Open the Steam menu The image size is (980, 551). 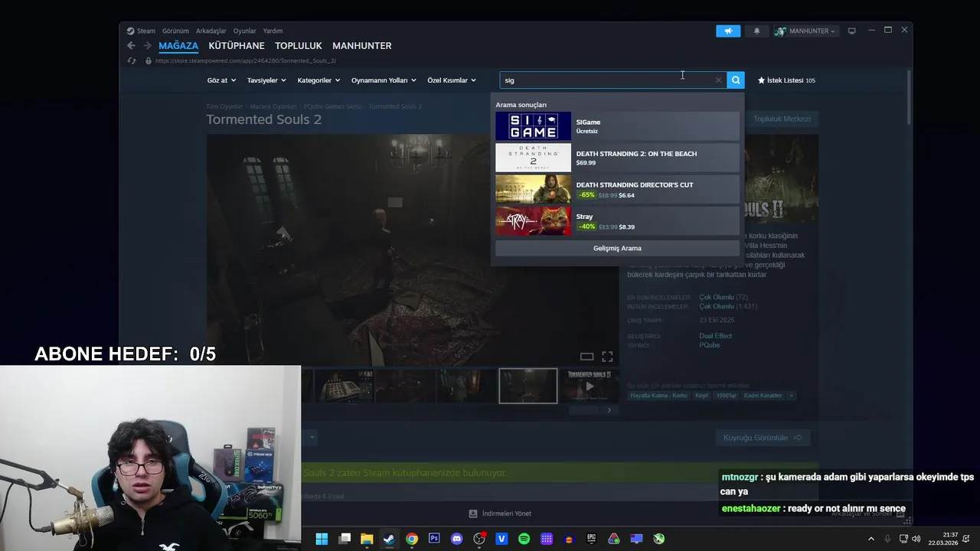click(x=141, y=31)
